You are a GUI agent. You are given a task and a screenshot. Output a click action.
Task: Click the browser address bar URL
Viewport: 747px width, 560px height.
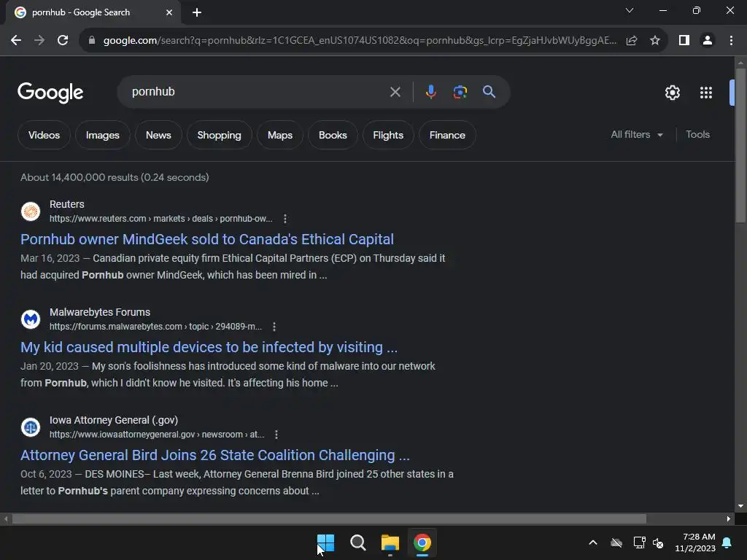(x=360, y=41)
